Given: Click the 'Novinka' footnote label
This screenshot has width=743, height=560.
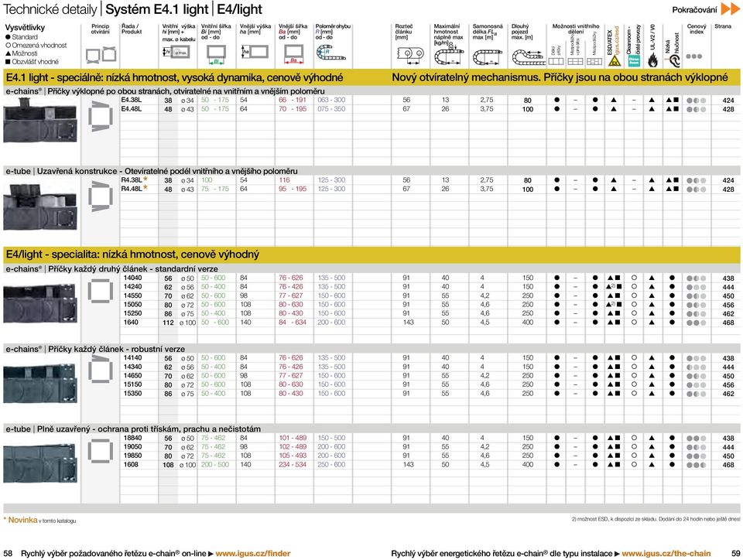Looking at the screenshot, I should 22,521.
